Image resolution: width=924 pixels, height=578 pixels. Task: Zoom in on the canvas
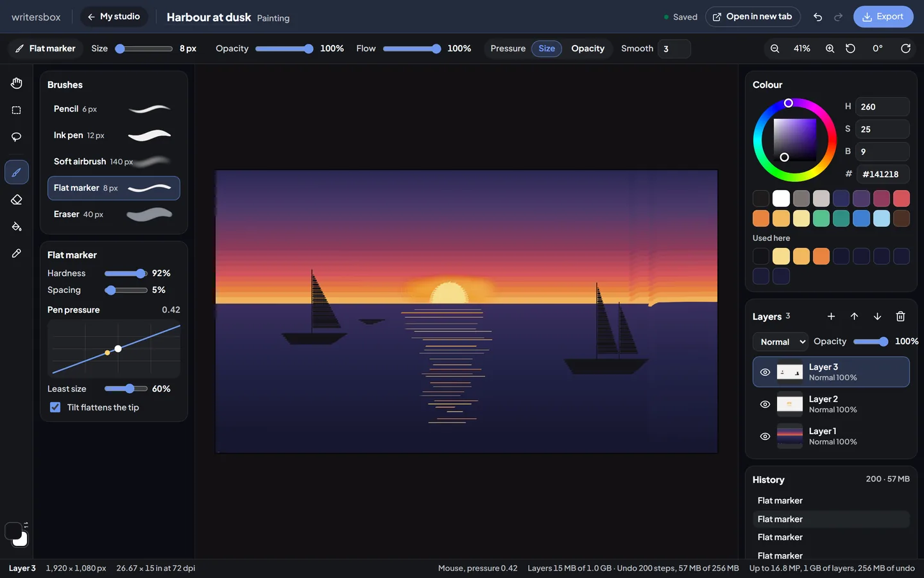pyautogui.click(x=830, y=49)
